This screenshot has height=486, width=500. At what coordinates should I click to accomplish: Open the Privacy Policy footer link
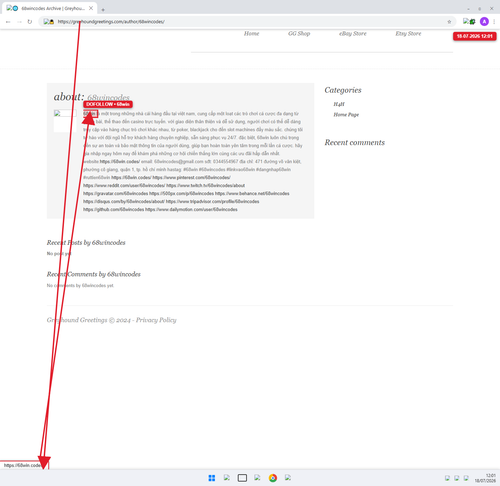[x=156, y=320]
